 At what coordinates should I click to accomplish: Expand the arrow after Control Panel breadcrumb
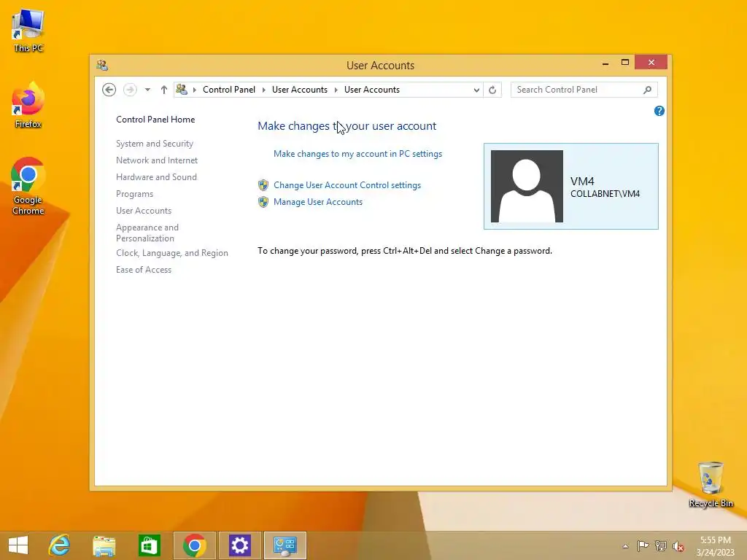point(264,90)
